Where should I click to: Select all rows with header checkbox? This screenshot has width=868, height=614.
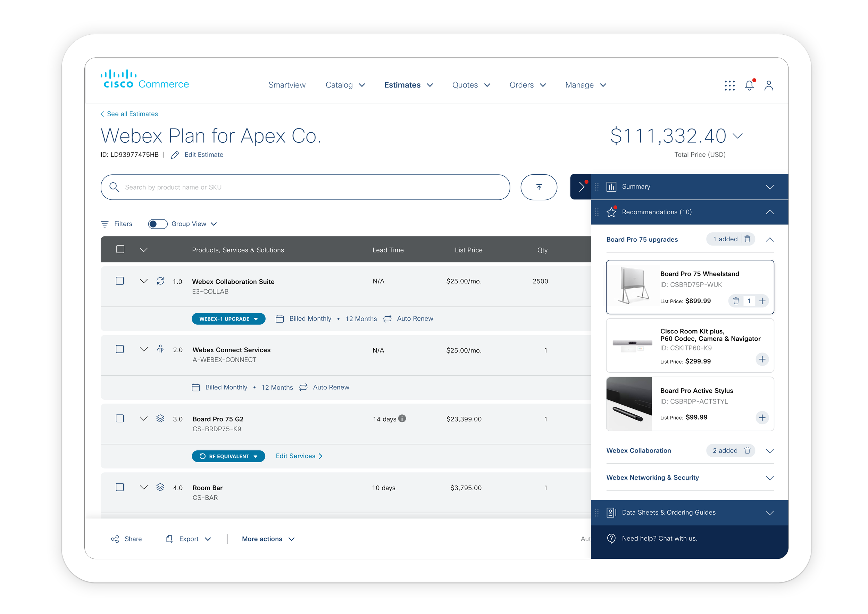point(120,249)
